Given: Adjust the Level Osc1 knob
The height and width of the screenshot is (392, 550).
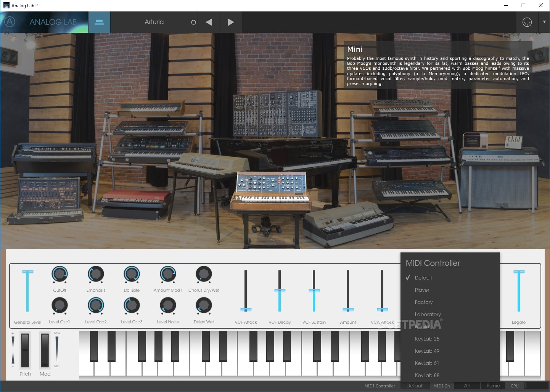Looking at the screenshot, I should tap(60, 305).
